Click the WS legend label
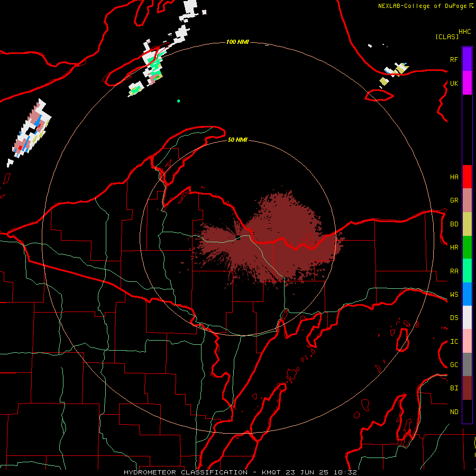 454,295
